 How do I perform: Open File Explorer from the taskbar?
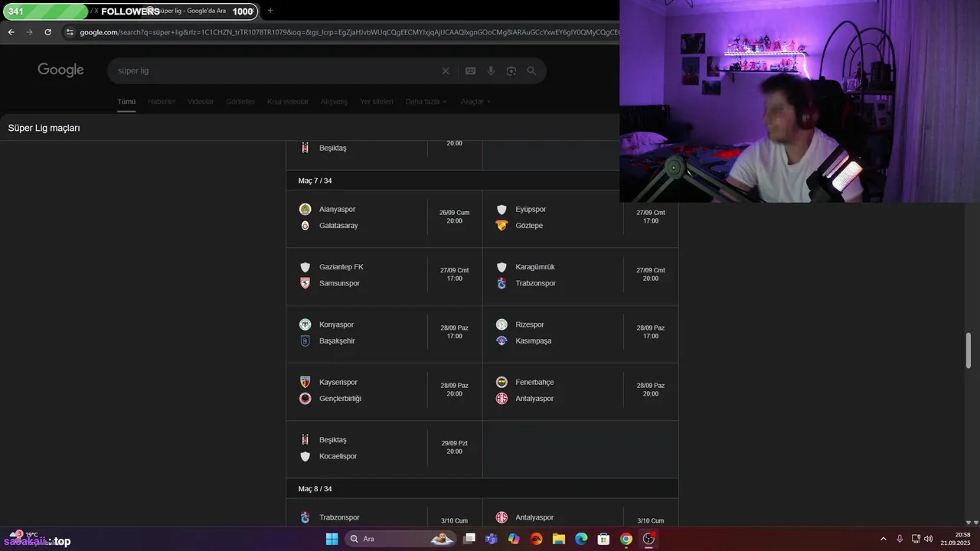pyautogui.click(x=558, y=539)
